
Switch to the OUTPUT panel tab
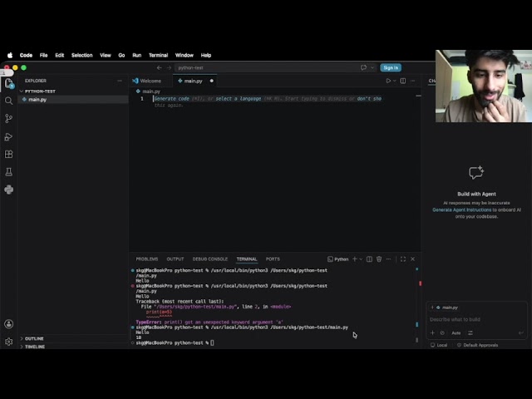point(175,259)
